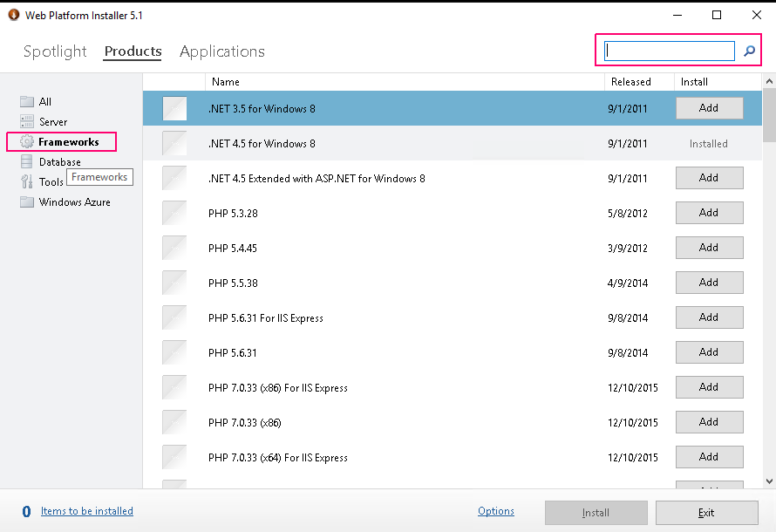Switch to the Applications tab
The height and width of the screenshot is (532, 776).
(222, 51)
